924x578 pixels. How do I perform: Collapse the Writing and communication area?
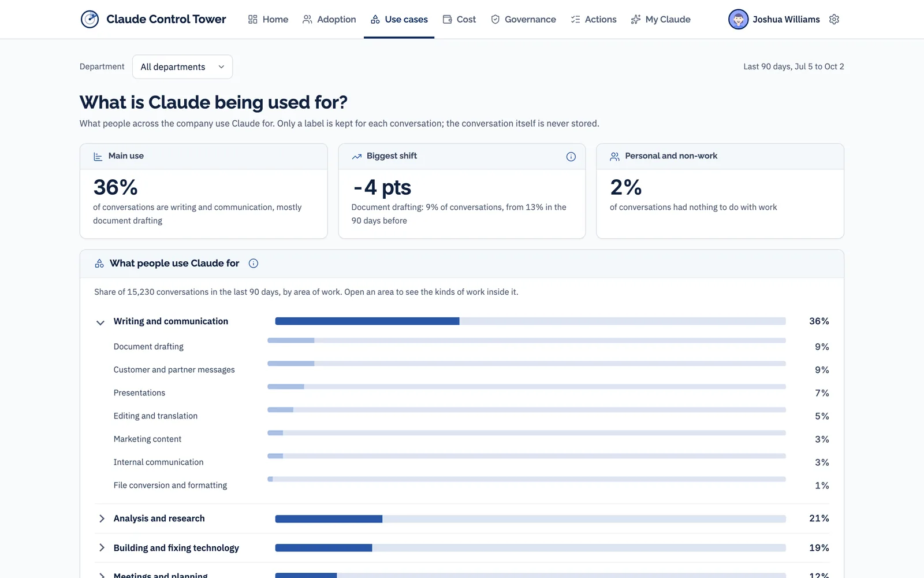point(100,322)
